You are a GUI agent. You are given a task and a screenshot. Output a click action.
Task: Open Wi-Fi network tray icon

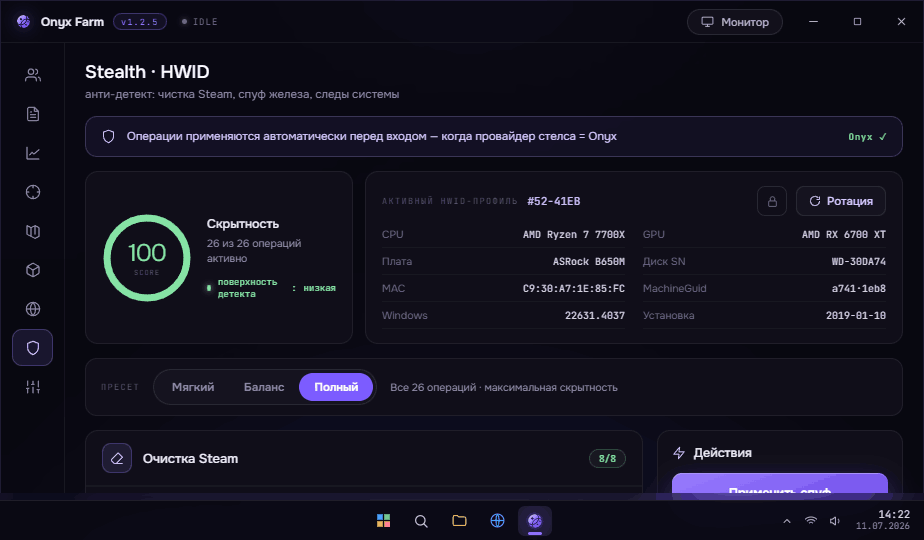pyautogui.click(x=811, y=521)
